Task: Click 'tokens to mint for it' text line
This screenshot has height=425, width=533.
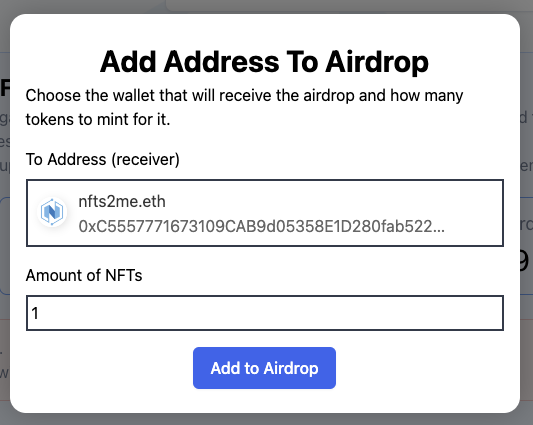Action: point(98,119)
